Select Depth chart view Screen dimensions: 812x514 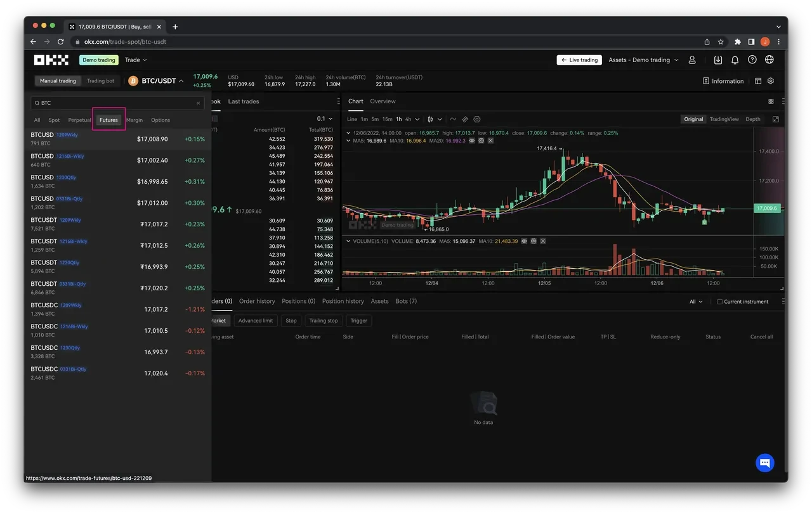coord(753,119)
